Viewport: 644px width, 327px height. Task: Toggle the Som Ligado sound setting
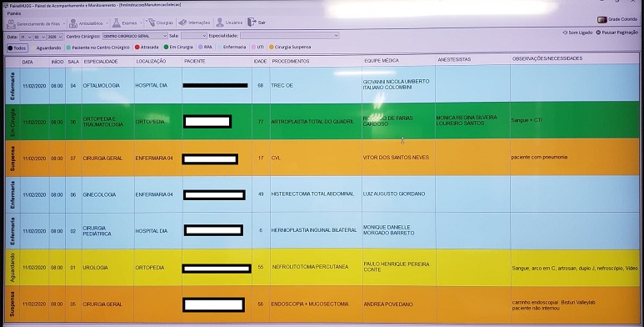577,32
